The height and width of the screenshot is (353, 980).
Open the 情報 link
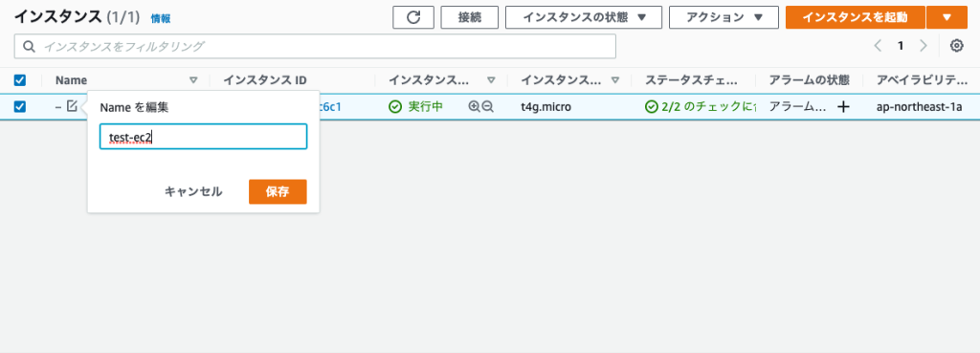(161, 19)
